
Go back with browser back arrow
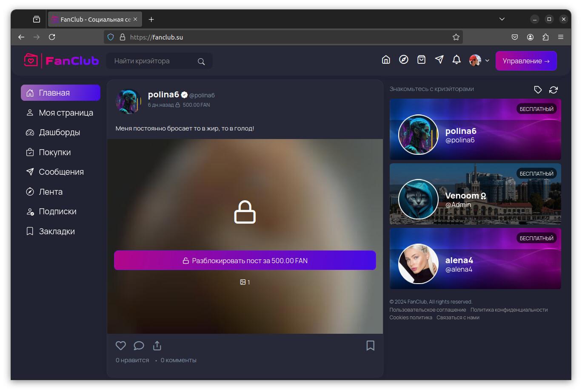(x=21, y=37)
